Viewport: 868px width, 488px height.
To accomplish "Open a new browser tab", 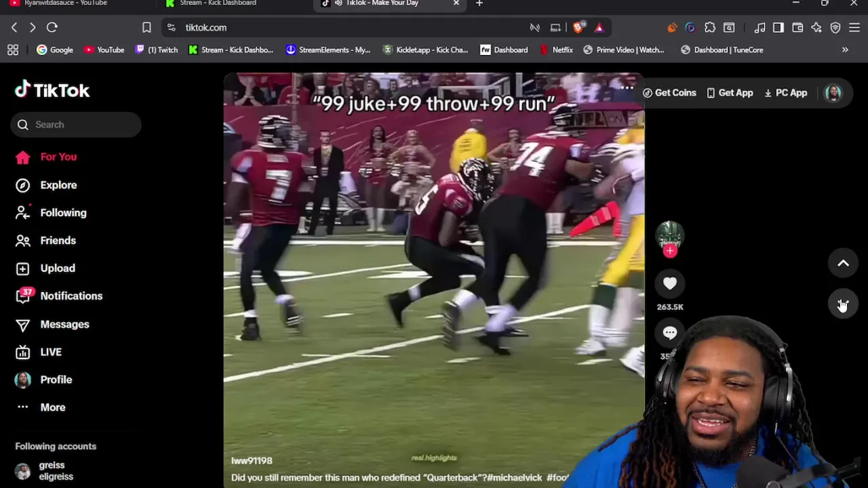I will pos(479,3).
